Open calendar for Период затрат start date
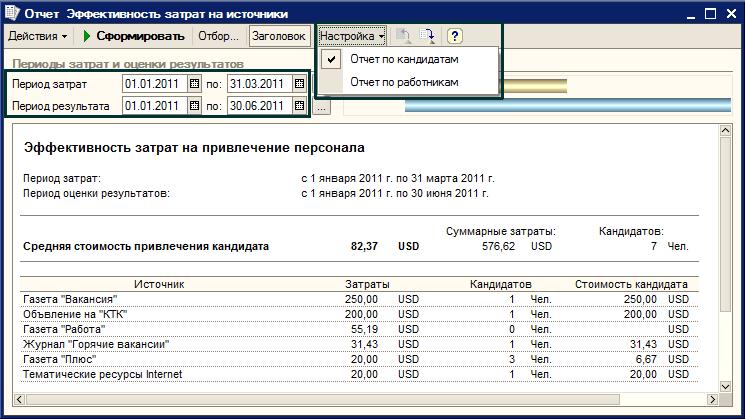The height and width of the screenshot is (419, 745). click(x=195, y=83)
